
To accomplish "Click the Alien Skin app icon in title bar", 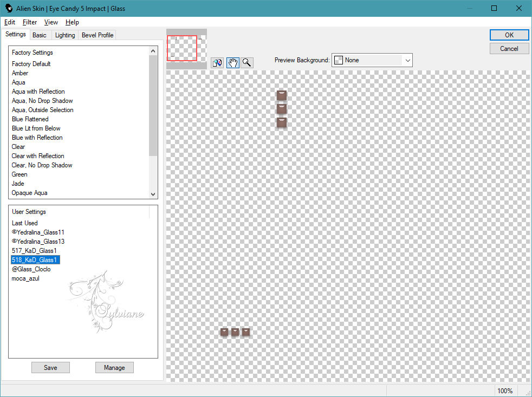I will [9, 8].
